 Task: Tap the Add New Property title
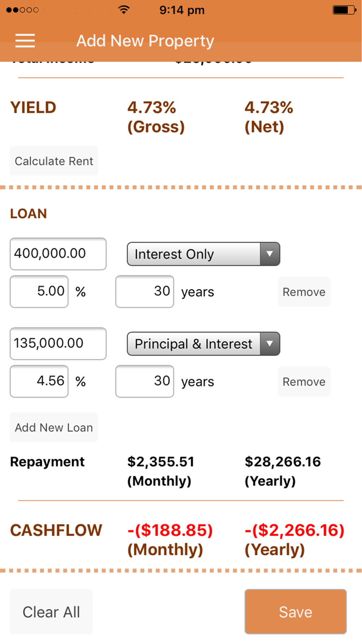coord(145,41)
